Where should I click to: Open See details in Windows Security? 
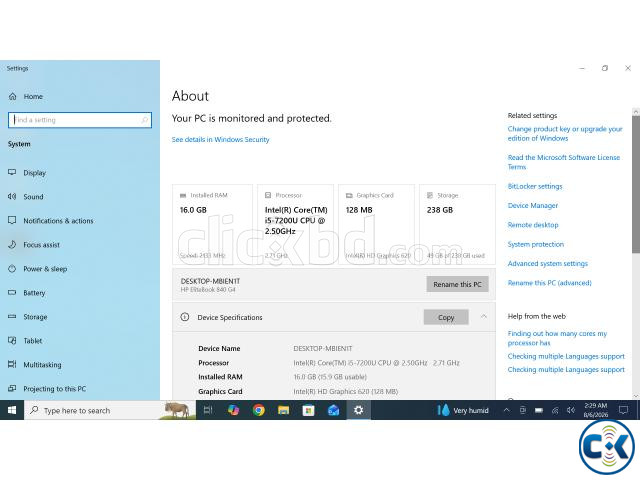(220, 140)
